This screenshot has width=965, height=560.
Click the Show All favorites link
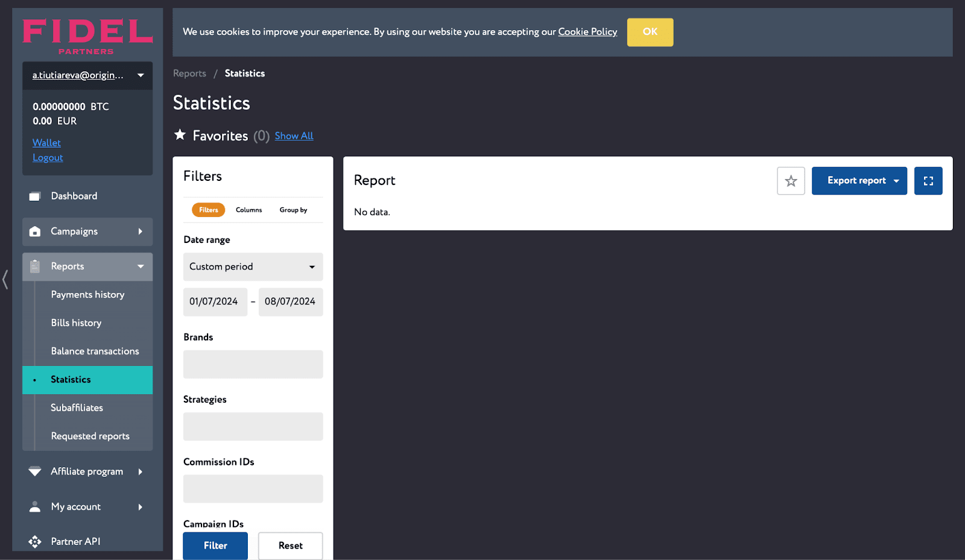point(294,136)
